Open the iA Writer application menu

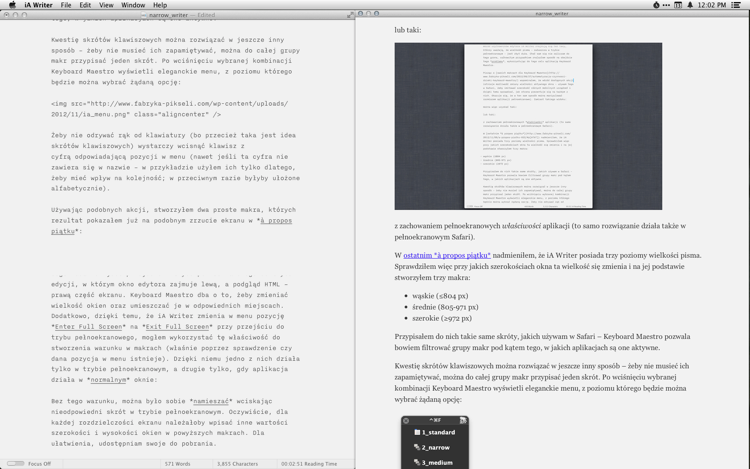coord(38,5)
